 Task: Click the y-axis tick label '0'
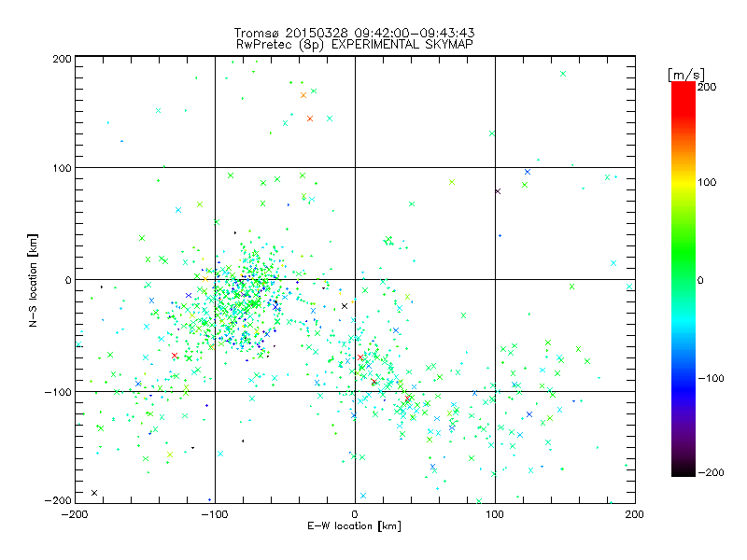coord(68,280)
